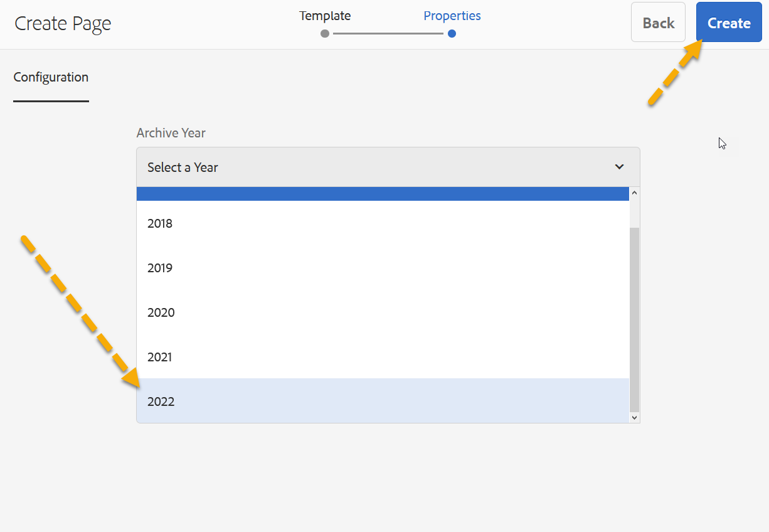
Task: Click the gray Template step dot
Action: pos(325,34)
